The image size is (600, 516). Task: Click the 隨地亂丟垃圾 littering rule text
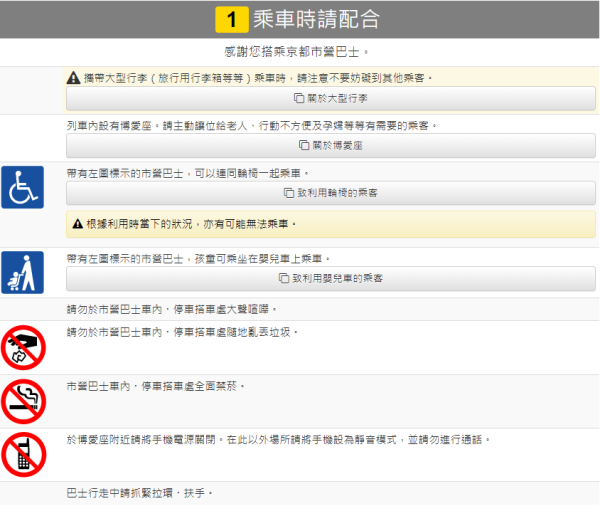pos(182,331)
